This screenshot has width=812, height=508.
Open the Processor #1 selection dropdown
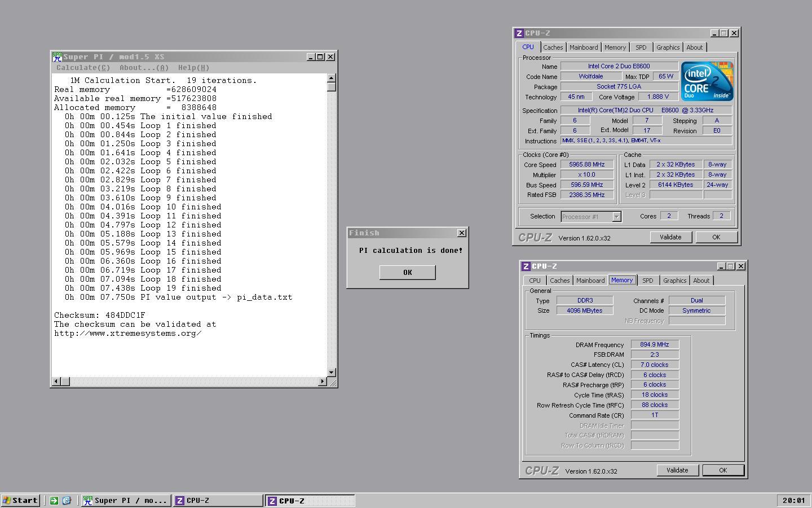(616, 217)
